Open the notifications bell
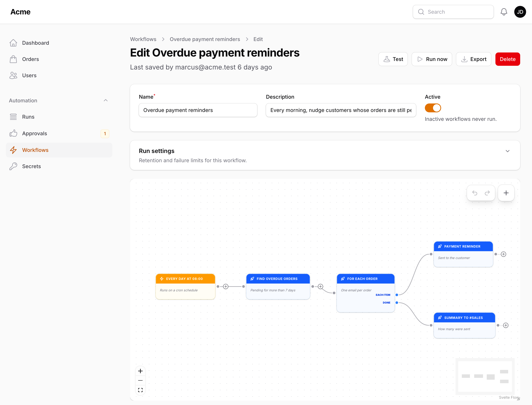Viewport: 532px width, 405px height. point(504,12)
